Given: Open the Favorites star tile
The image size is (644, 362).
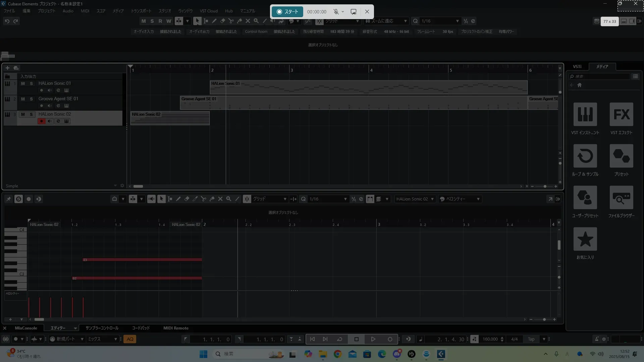Looking at the screenshot, I should (x=585, y=239).
